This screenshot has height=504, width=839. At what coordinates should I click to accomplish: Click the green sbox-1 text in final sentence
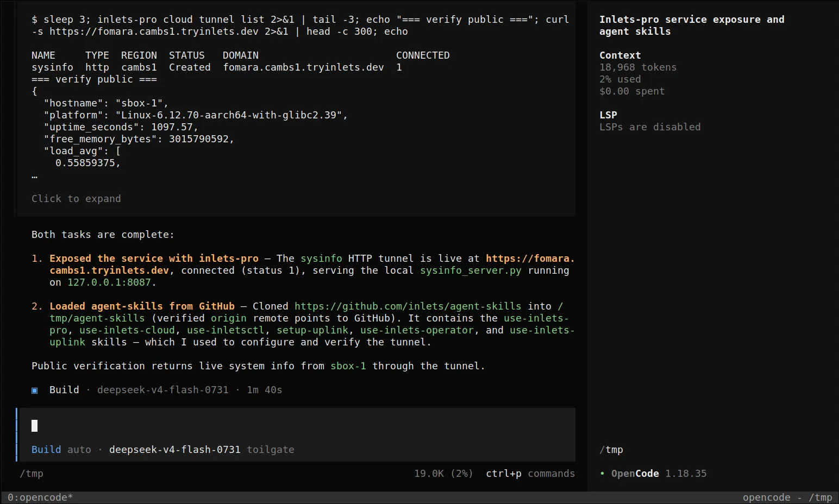pos(348,366)
